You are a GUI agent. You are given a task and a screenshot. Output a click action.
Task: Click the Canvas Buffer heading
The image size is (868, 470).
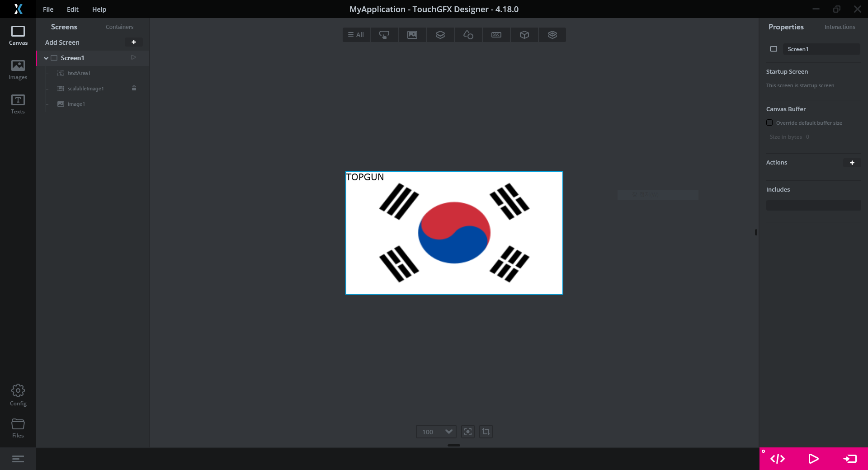tap(786, 109)
